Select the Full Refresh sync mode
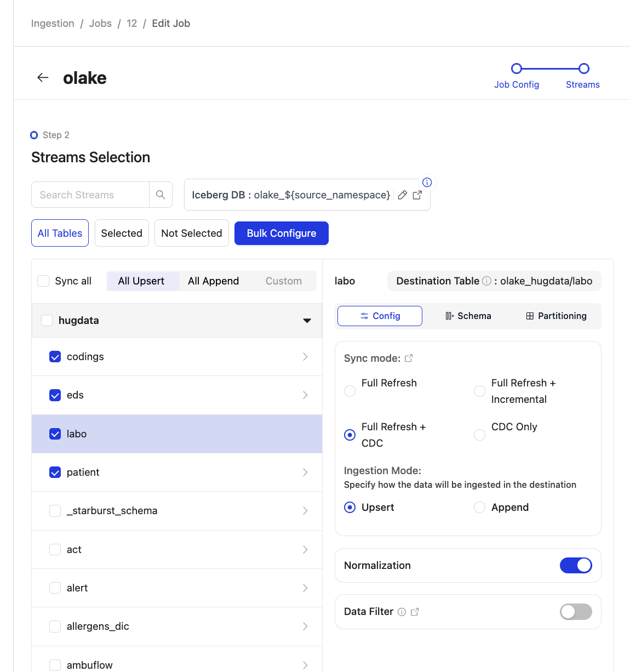This screenshot has width=630, height=672. [350, 391]
